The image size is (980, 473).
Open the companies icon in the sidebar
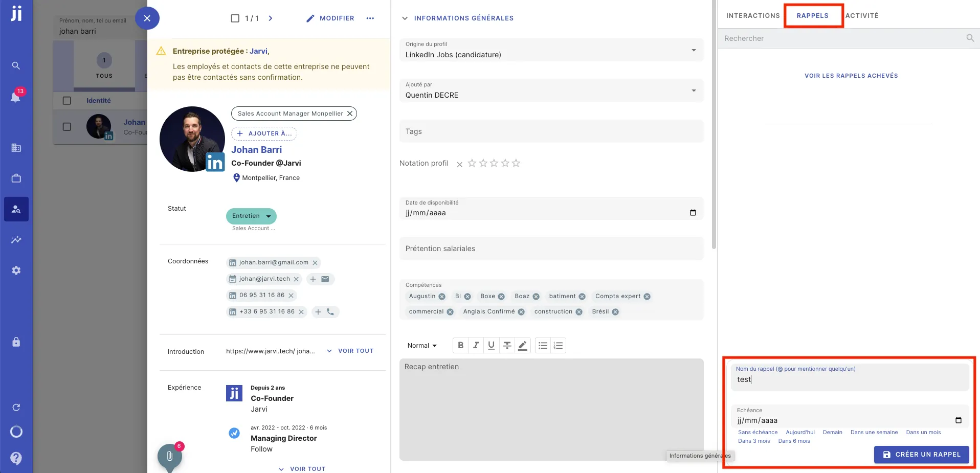click(16, 148)
